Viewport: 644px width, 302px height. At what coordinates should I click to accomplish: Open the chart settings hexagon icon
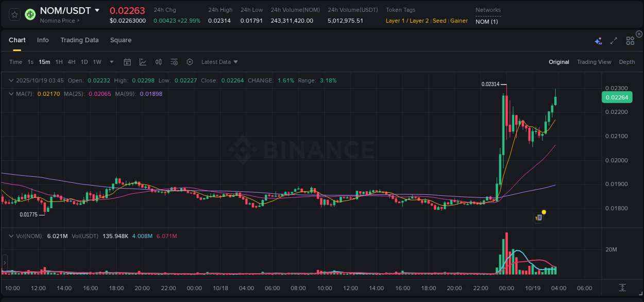(x=190, y=62)
